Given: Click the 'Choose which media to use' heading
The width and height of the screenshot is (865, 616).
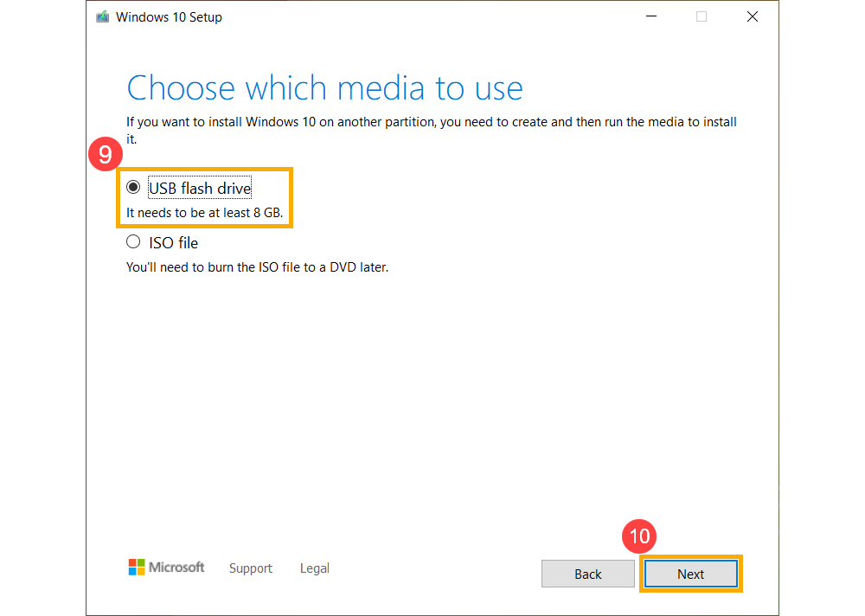Looking at the screenshot, I should tap(325, 88).
